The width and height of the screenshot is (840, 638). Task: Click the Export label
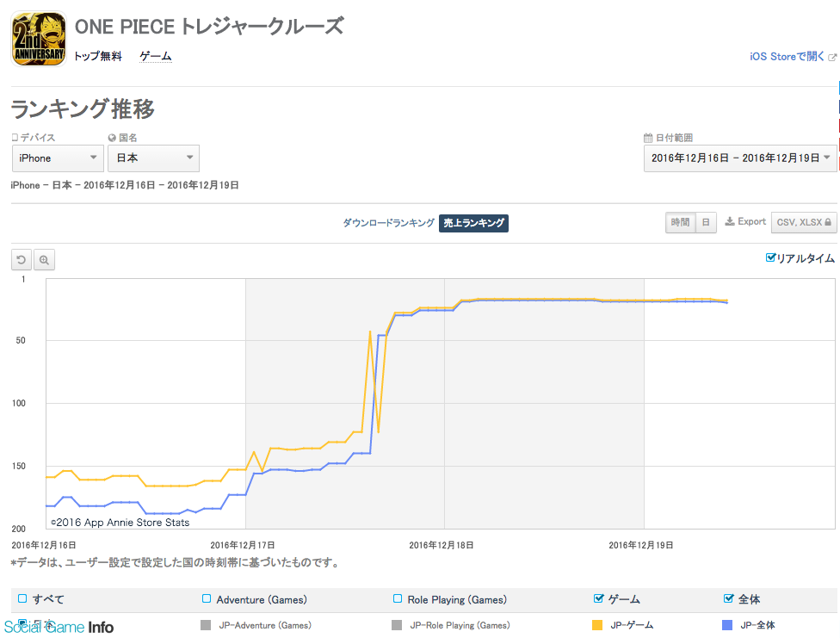[751, 221]
